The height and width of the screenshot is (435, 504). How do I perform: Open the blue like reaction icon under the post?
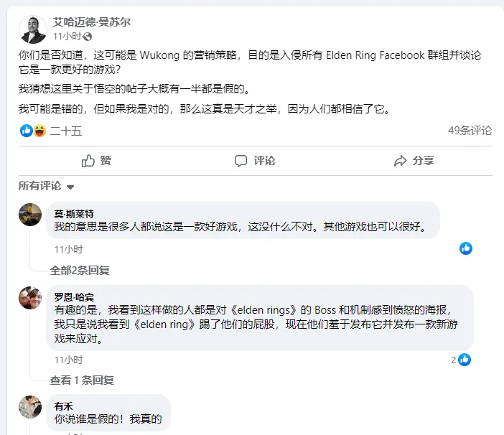point(27,131)
